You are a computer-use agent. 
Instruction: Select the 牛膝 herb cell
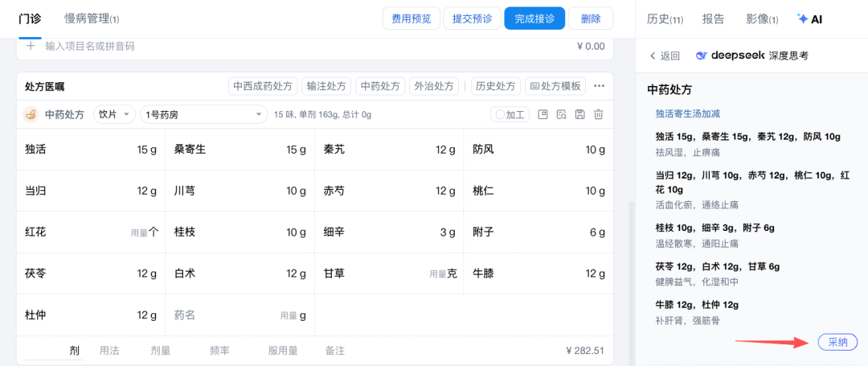point(538,273)
